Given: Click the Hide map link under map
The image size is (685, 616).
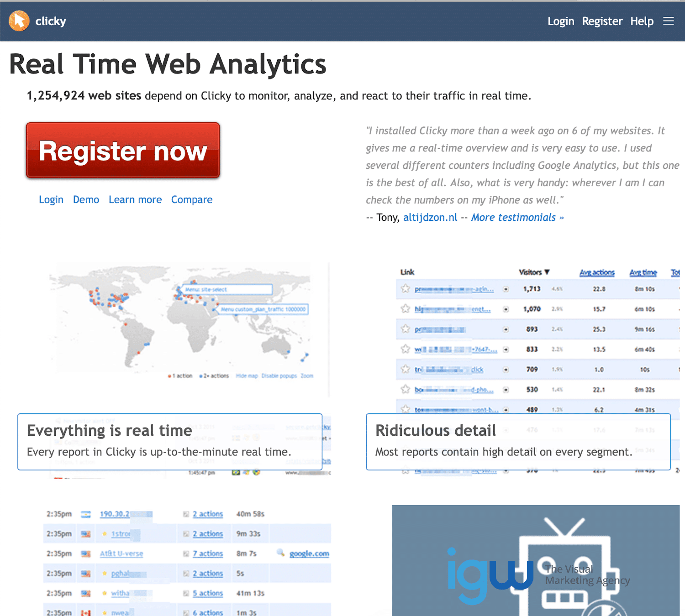Looking at the screenshot, I should [x=247, y=376].
